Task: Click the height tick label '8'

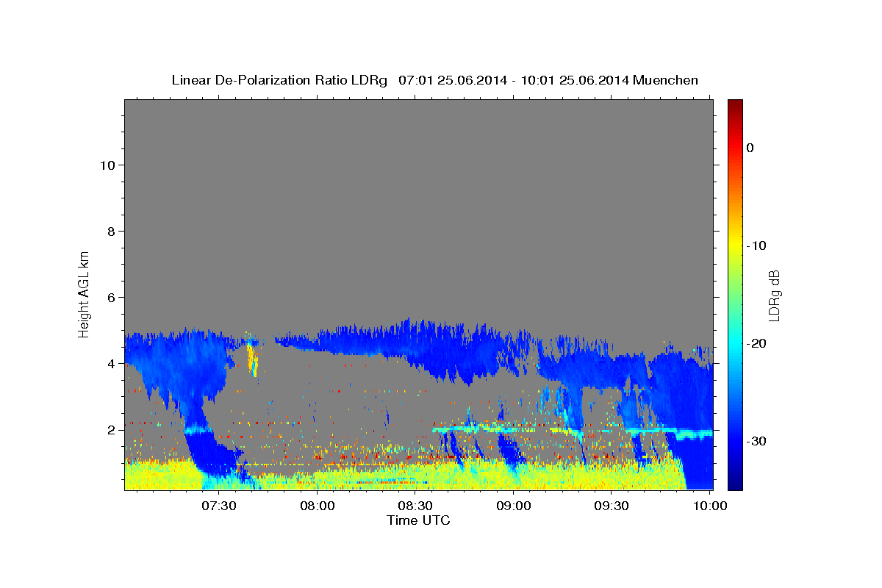Action: tap(111, 232)
